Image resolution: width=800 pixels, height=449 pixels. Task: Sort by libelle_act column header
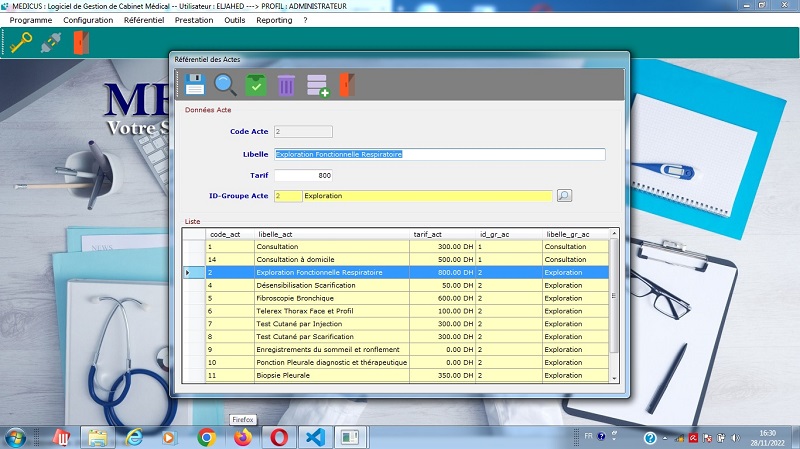coord(332,234)
